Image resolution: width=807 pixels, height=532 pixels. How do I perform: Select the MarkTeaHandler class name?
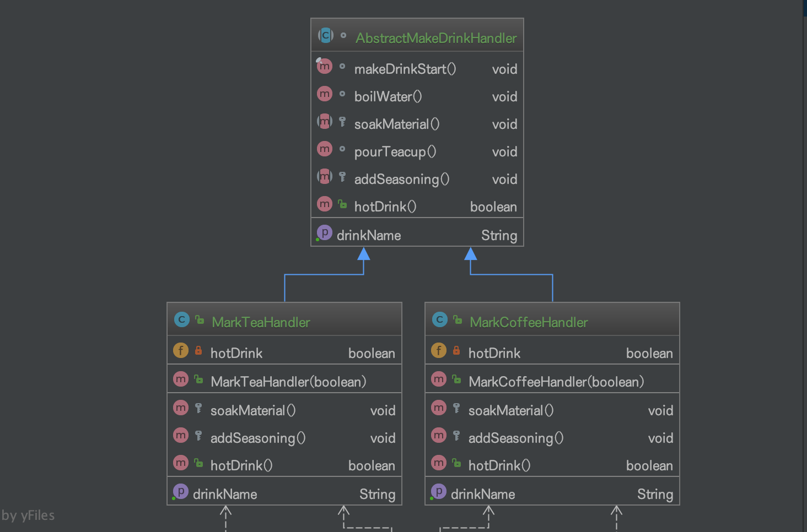tap(261, 322)
